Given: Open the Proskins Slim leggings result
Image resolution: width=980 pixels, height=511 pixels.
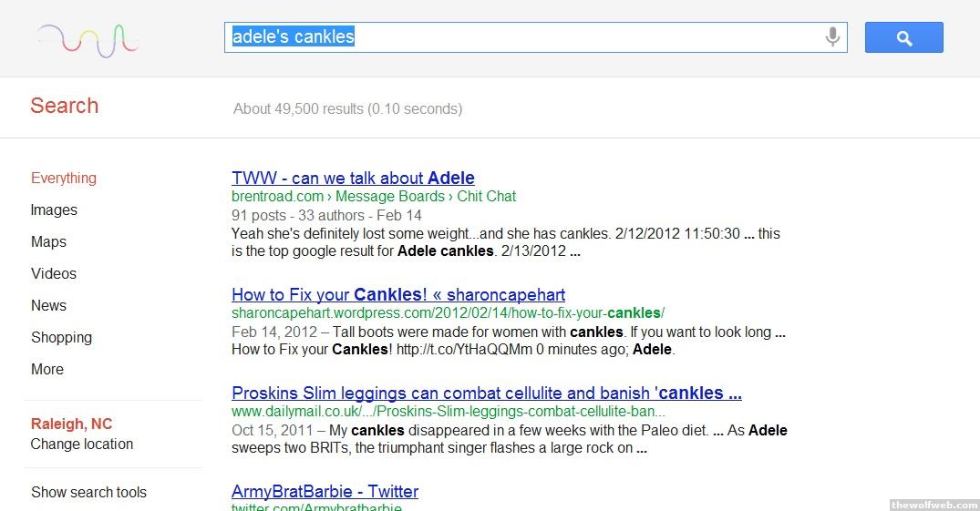Looking at the screenshot, I should (486, 393).
